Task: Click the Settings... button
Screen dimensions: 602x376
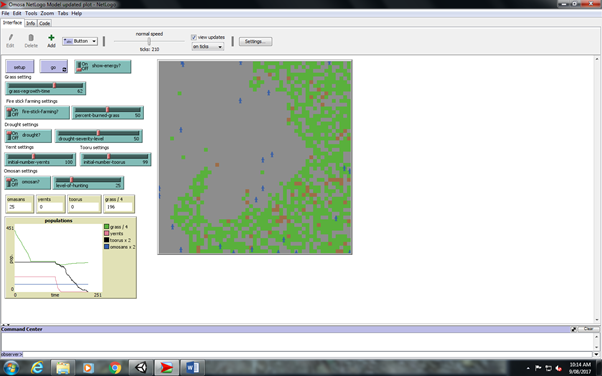Action: coord(256,41)
